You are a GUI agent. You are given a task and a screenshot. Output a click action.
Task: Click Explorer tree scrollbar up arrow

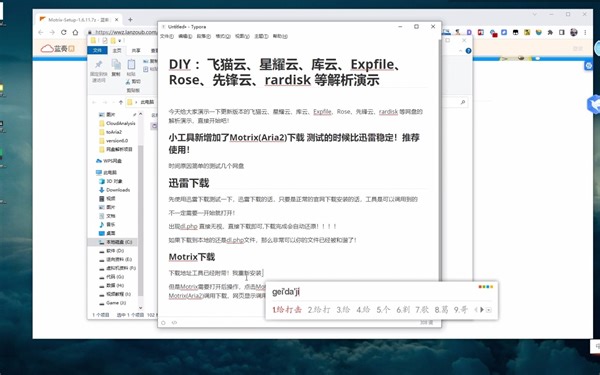pyautogui.click(x=140, y=114)
